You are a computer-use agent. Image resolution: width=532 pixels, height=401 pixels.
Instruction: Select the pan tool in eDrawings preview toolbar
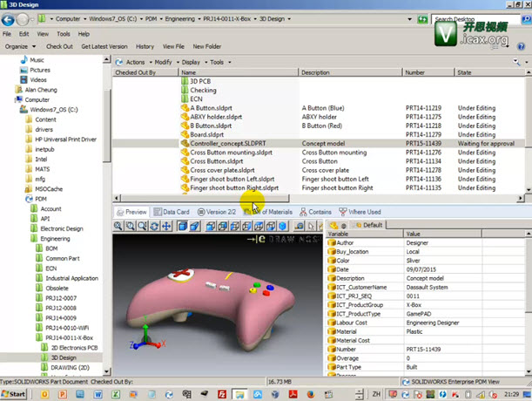pos(166,227)
